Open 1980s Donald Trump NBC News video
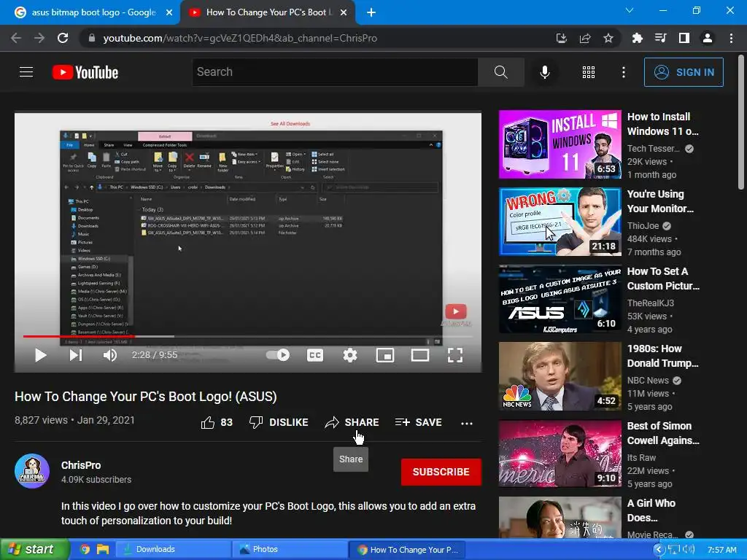This screenshot has height=560, width=747. (x=560, y=376)
